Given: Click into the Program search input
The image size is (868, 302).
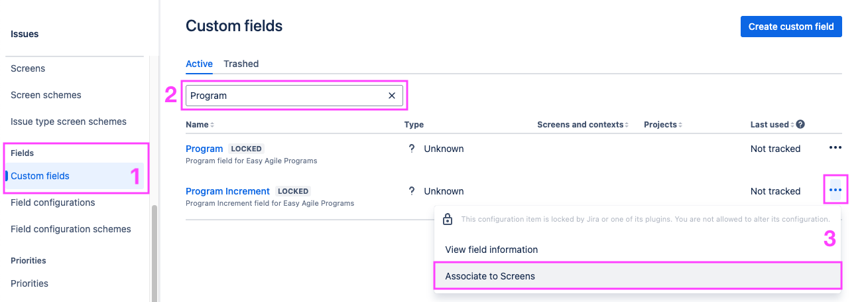Looking at the screenshot, I should [285, 96].
